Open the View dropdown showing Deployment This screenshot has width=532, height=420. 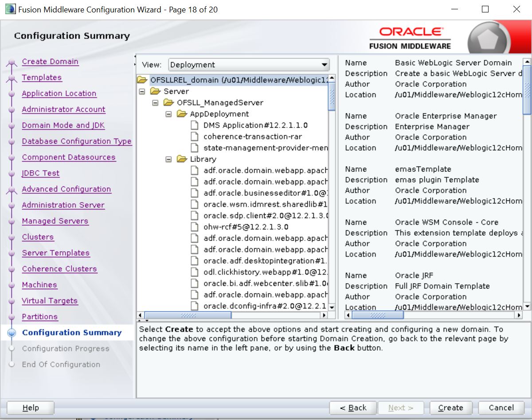coord(249,65)
